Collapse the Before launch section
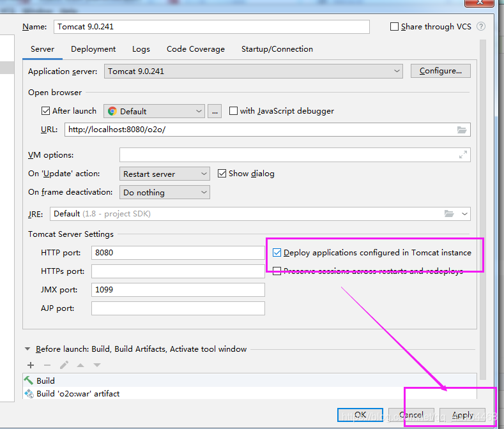This screenshot has height=429, width=504. pyautogui.click(x=27, y=349)
